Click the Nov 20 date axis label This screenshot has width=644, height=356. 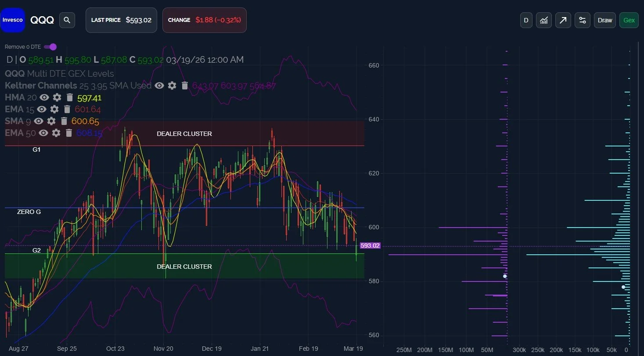coord(163,349)
